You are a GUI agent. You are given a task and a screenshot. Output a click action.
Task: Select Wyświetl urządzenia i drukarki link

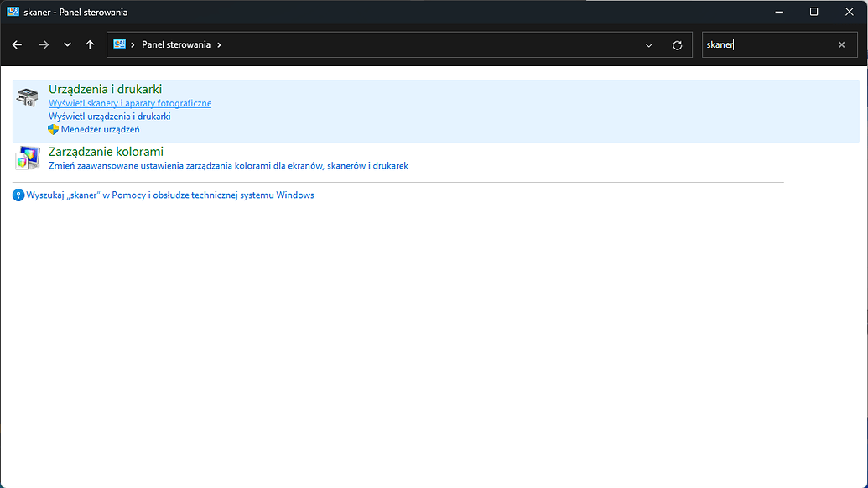(x=109, y=117)
